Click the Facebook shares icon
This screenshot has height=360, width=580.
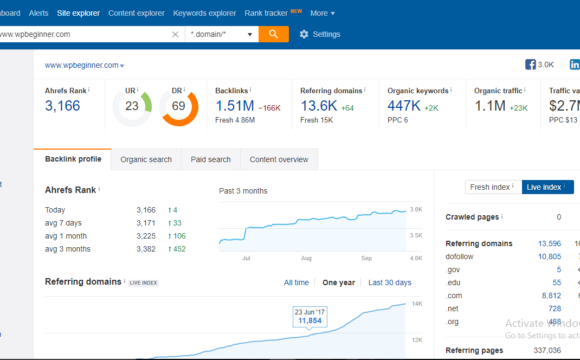coord(530,64)
